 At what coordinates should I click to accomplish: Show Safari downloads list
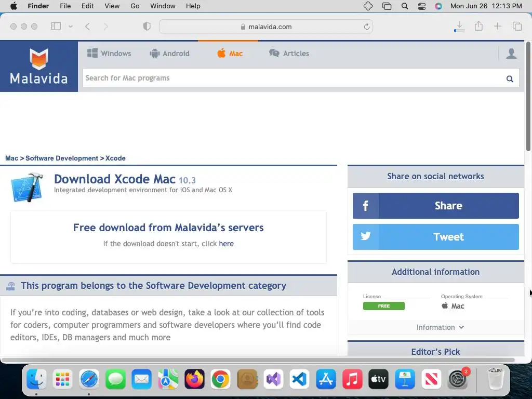pyautogui.click(x=459, y=26)
